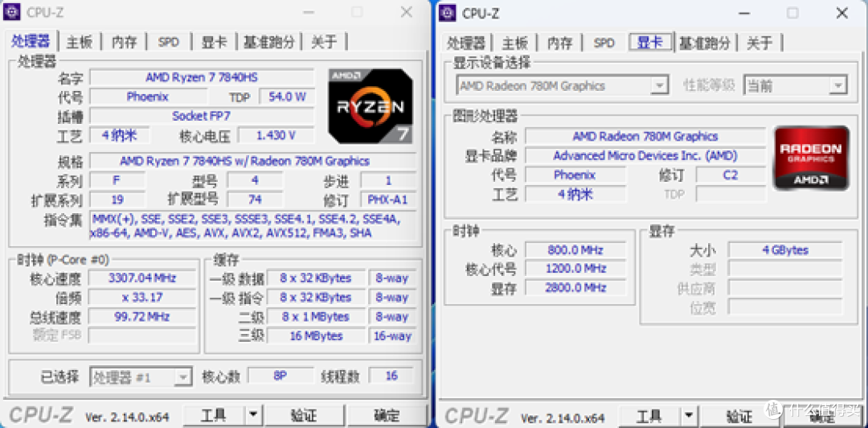Switch to 内存 tab in right CPU-Z window
Viewport: 868px width, 428px height.
coord(559,43)
